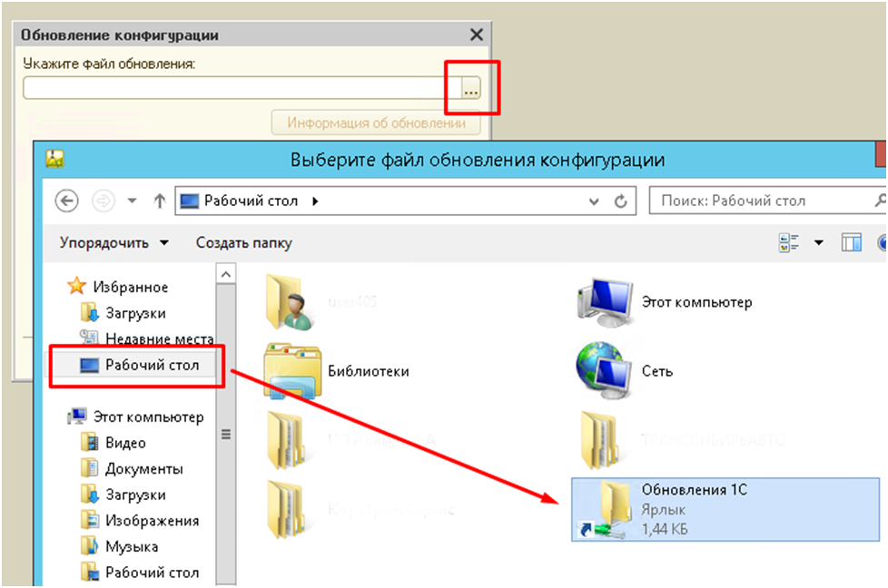Viewport: 888px width, 588px height.
Task: Open the Упорядочить menu
Action: [x=113, y=243]
